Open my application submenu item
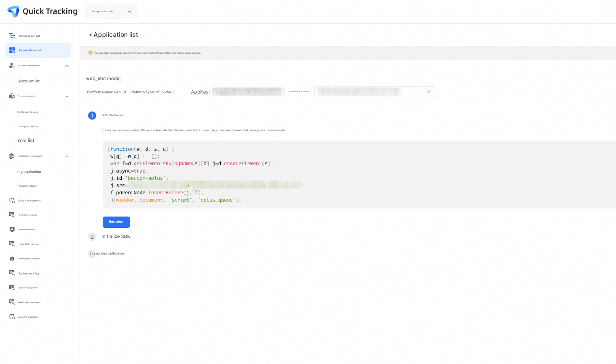616x364 pixels. click(x=30, y=172)
